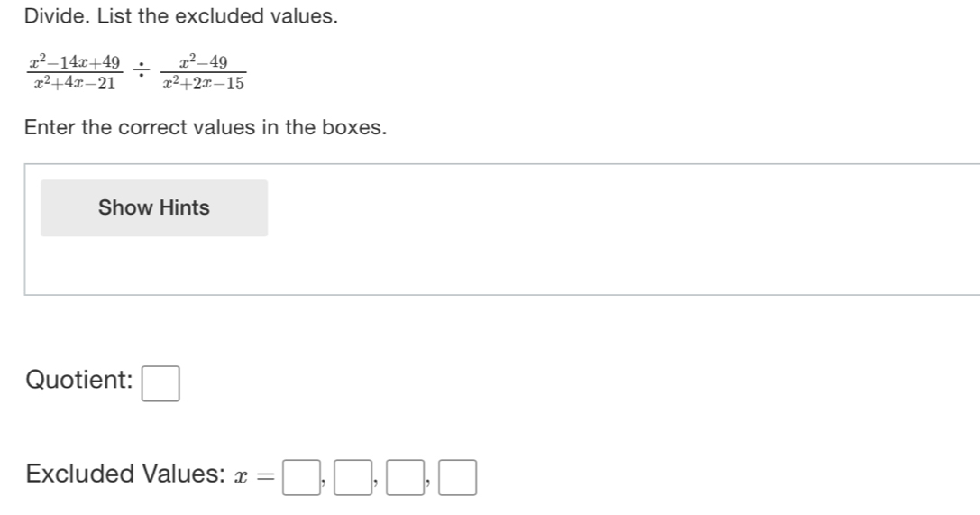
Task: Click the comma after the second excluded box
Action: (x=376, y=483)
